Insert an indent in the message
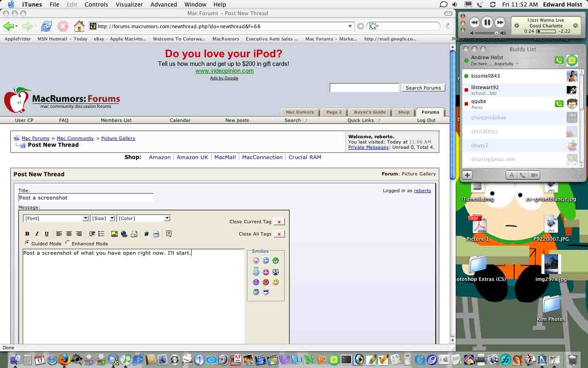Viewport: 588px width, 368px height. (x=92, y=234)
